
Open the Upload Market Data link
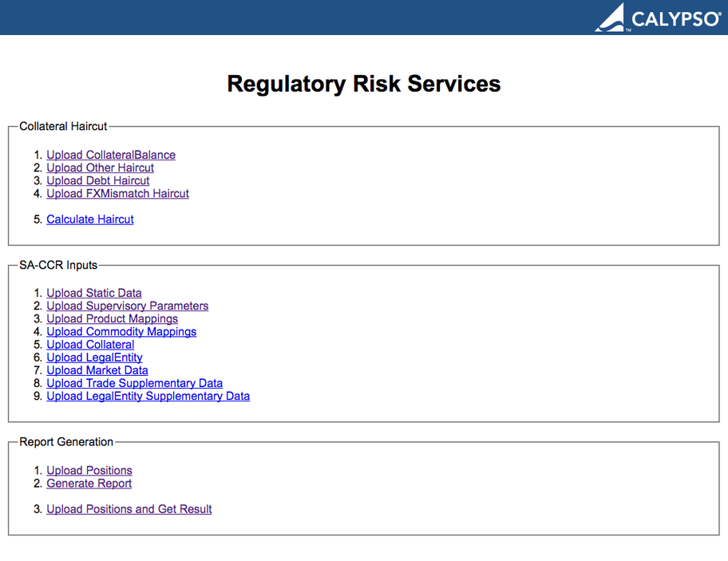click(97, 370)
